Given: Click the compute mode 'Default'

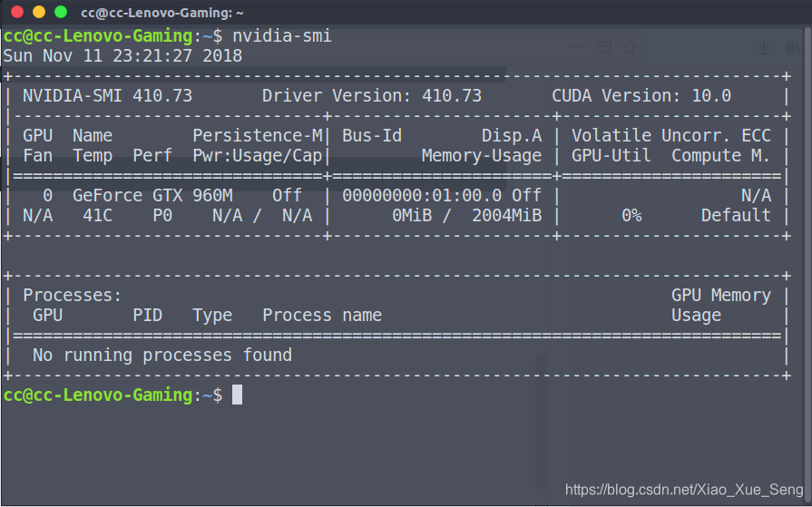Looking at the screenshot, I should click(x=736, y=216).
